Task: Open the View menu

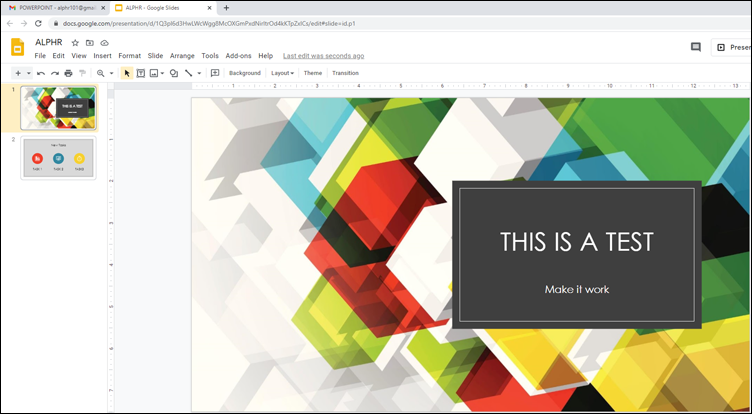Action: (x=79, y=56)
